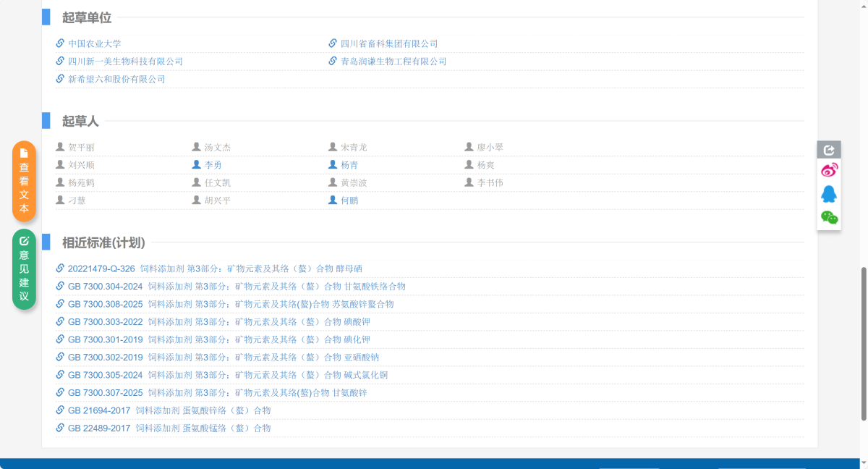This screenshot has height=469, width=868.
Task: Click the WeChat share icon
Action: tap(829, 217)
